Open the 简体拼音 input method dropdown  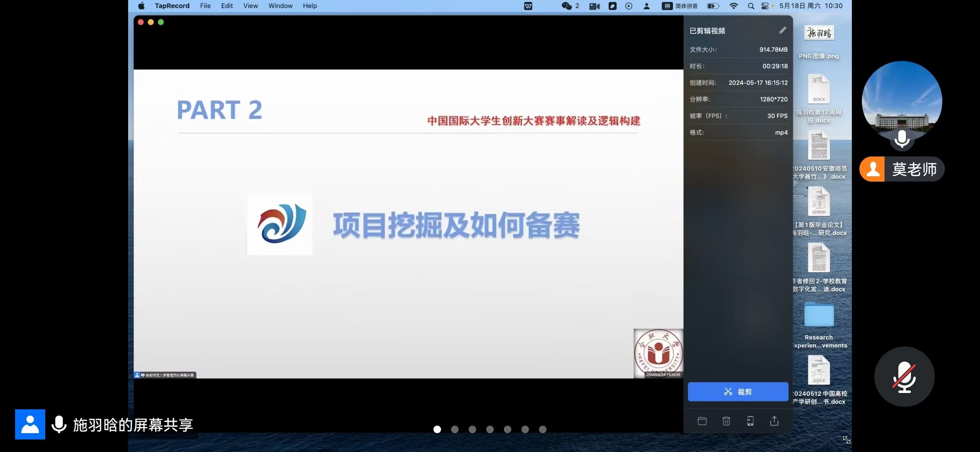680,6
